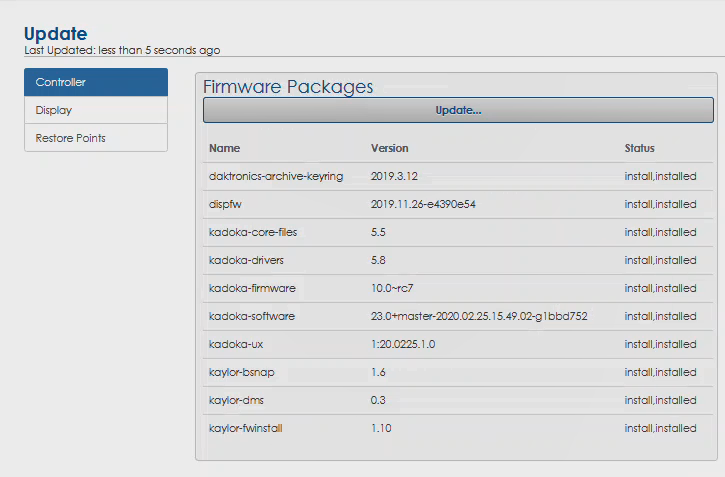Click status of dispfw row
Screen dimensions: 725x477
[660, 204]
